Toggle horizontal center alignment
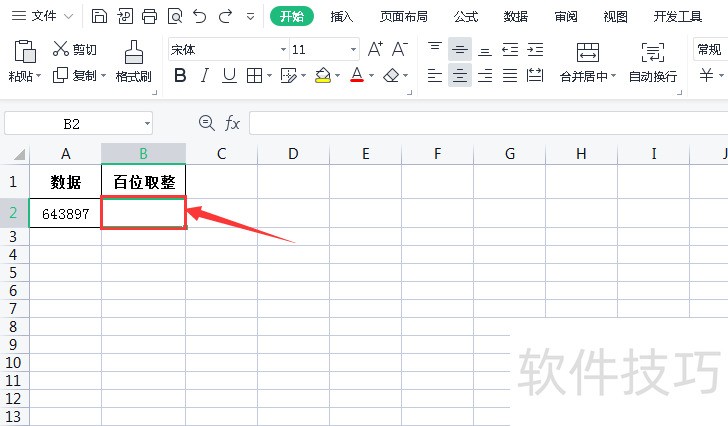 point(460,75)
